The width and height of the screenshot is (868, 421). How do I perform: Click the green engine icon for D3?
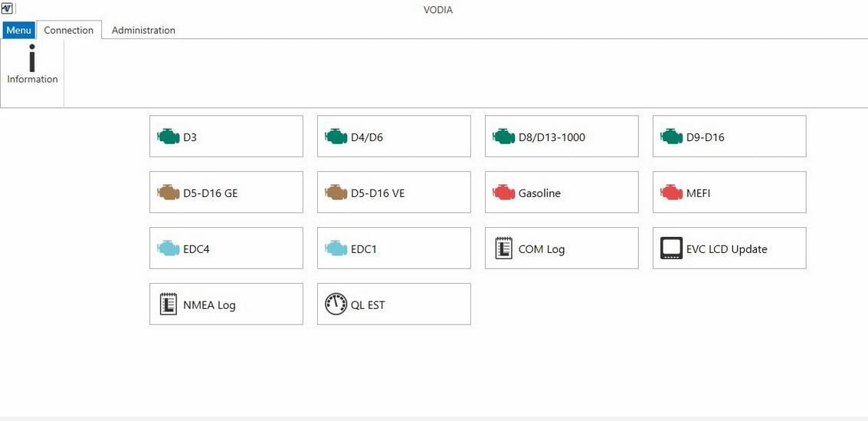point(169,136)
